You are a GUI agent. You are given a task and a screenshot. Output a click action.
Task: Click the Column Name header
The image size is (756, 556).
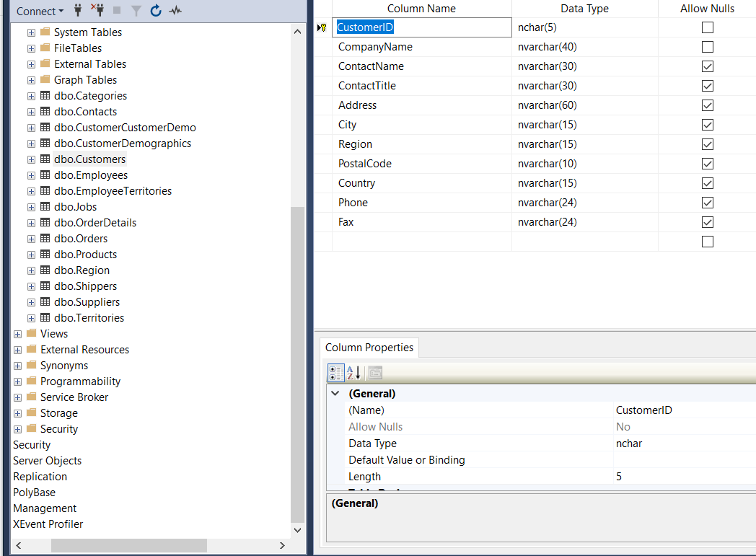(421, 9)
